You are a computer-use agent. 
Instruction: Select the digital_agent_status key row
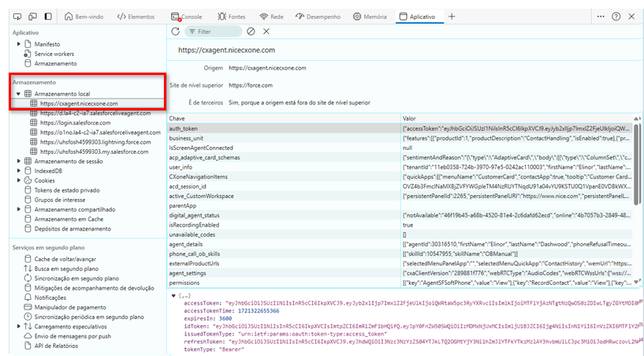tap(400, 215)
